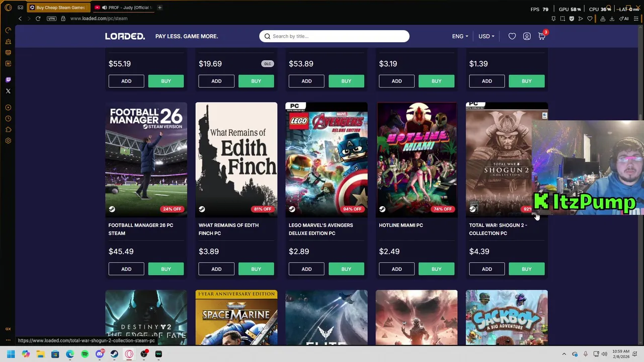Add What Remains of Edith Finch to cart

pos(216,269)
